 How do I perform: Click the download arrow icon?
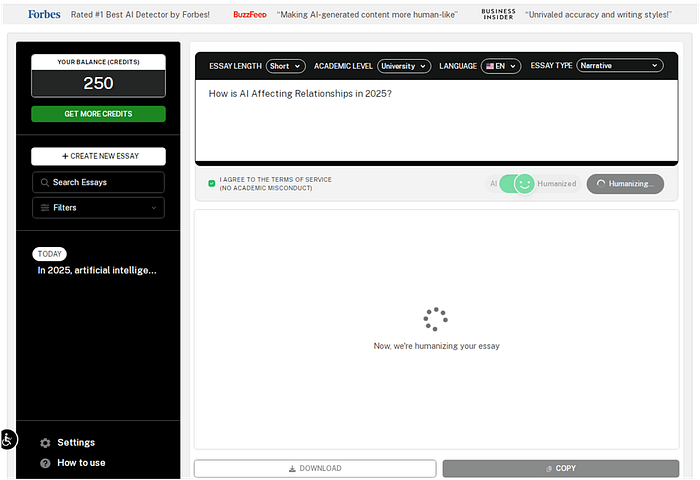coord(292,468)
